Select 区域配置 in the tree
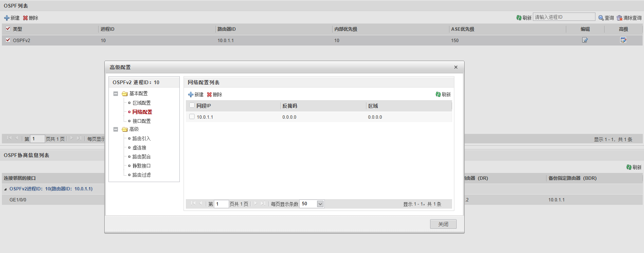The width and height of the screenshot is (644, 253). click(141, 103)
